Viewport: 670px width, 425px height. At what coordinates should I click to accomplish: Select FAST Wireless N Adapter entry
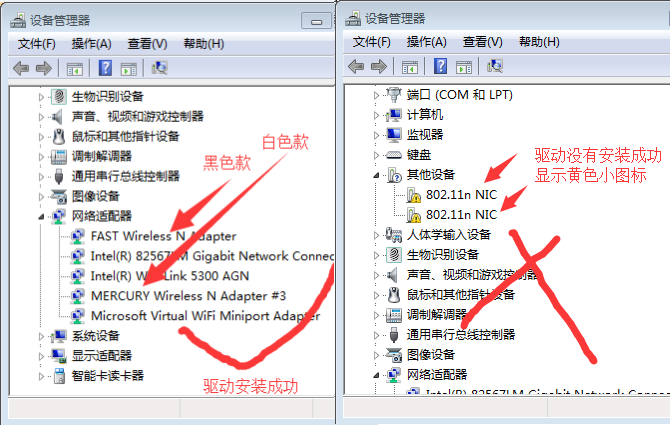pyautogui.click(x=163, y=236)
